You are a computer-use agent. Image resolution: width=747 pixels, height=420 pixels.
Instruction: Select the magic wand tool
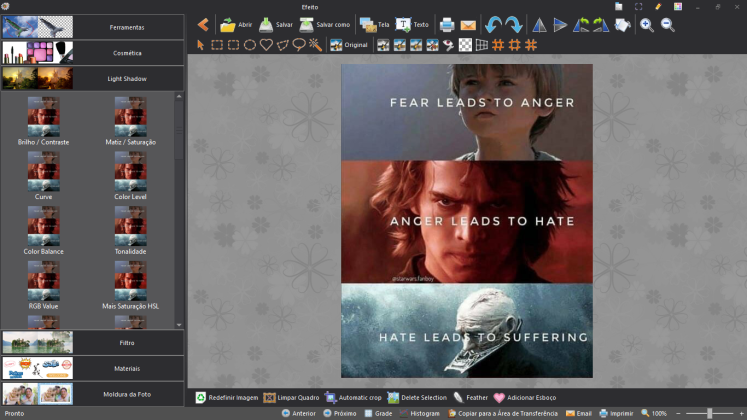315,45
